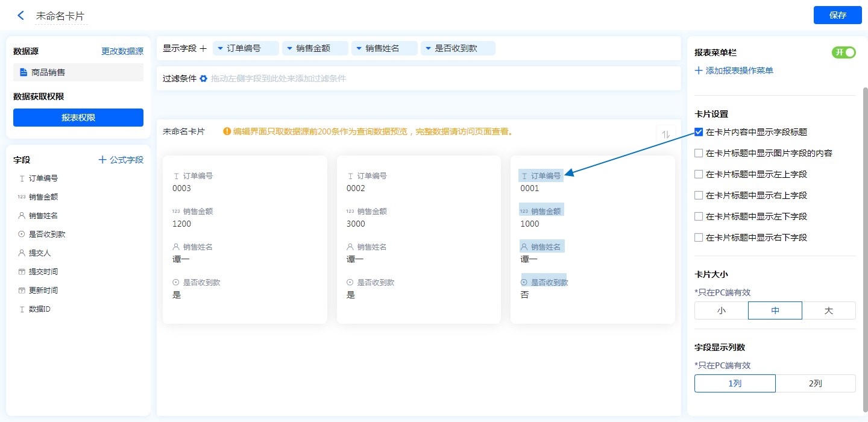Image resolution: width=868 pixels, height=422 pixels.
Task: Click the back arrow icon
Action: click(21, 16)
